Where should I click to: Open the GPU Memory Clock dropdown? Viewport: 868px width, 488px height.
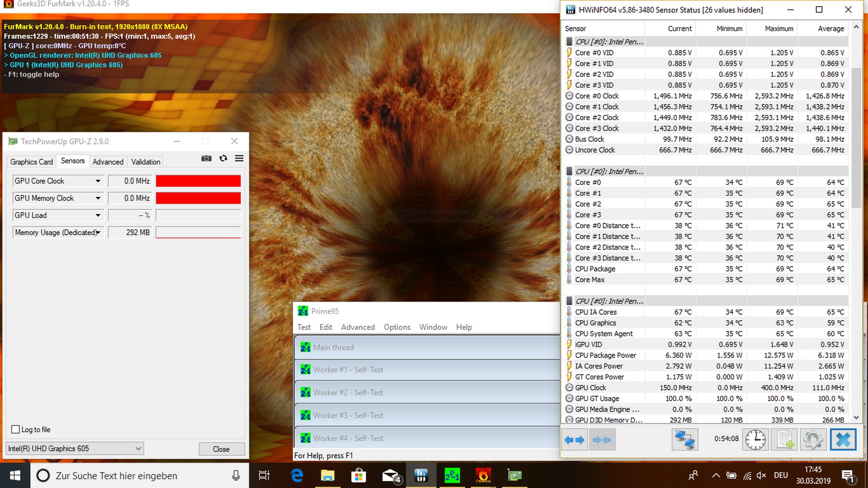(x=98, y=198)
